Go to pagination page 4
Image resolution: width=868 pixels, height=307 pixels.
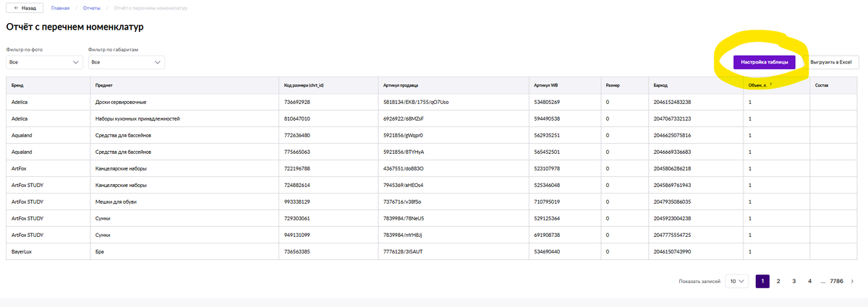click(x=809, y=281)
